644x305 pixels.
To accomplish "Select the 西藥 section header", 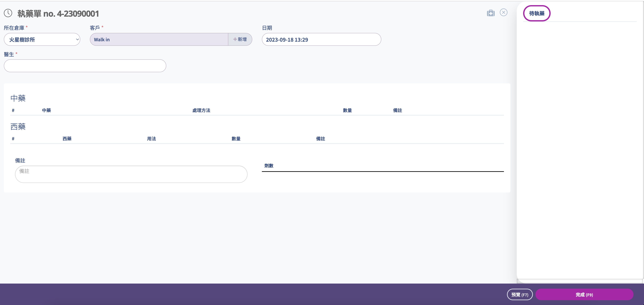I will 18,127.
